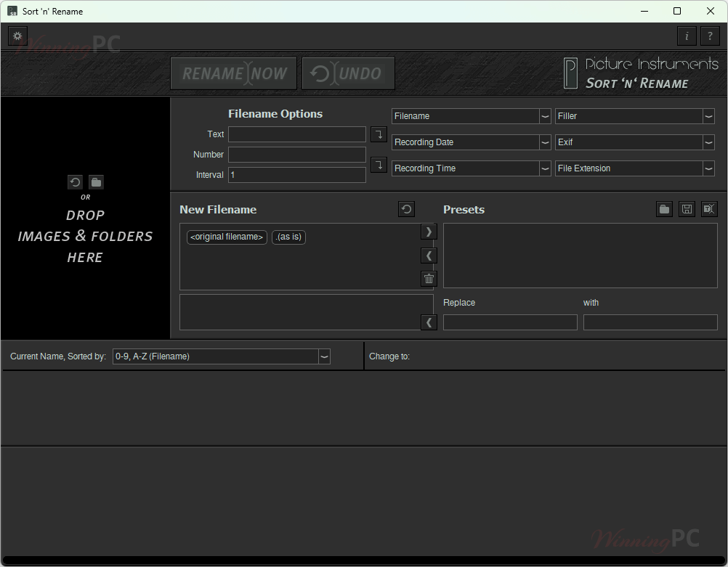Save preset using the floppy disk icon
Viewport: 728px width, 567px height.
point(687,209)
